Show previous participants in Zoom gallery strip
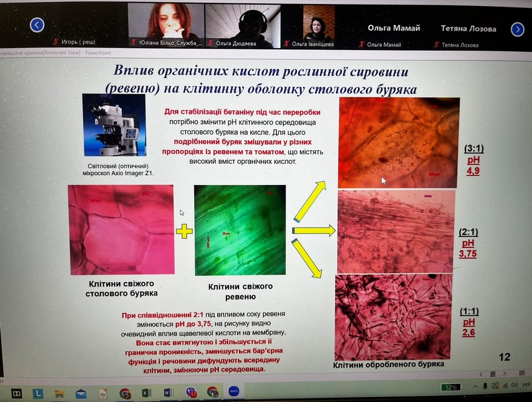The height and width of the screenshot is (402, 532). (x=37, y=25)
